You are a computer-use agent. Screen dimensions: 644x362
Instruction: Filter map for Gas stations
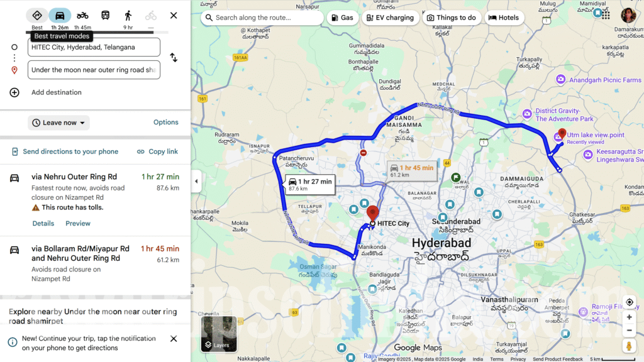coord(341,18)
